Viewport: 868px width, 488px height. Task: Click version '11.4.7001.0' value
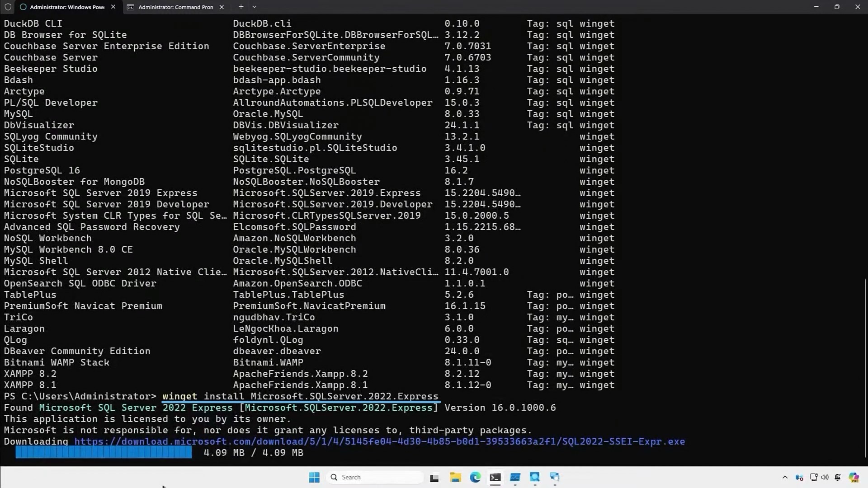(476, 272)
